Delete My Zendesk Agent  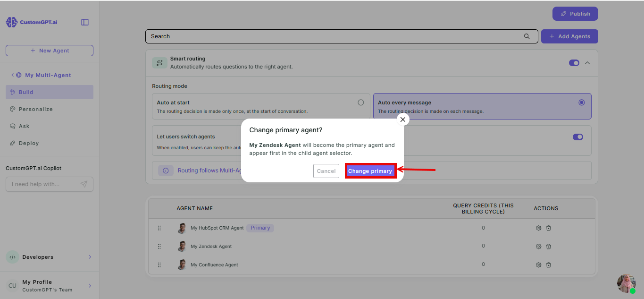(549, 247)
